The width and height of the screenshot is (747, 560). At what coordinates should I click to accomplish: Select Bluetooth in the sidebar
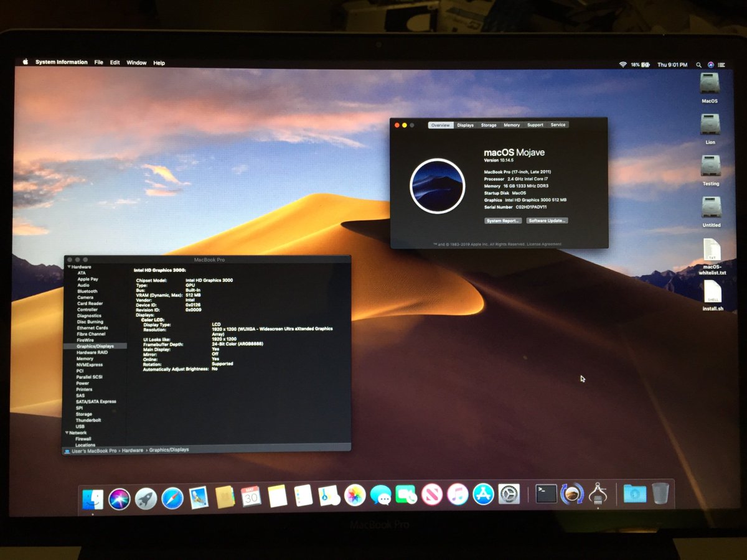point(87,291)
